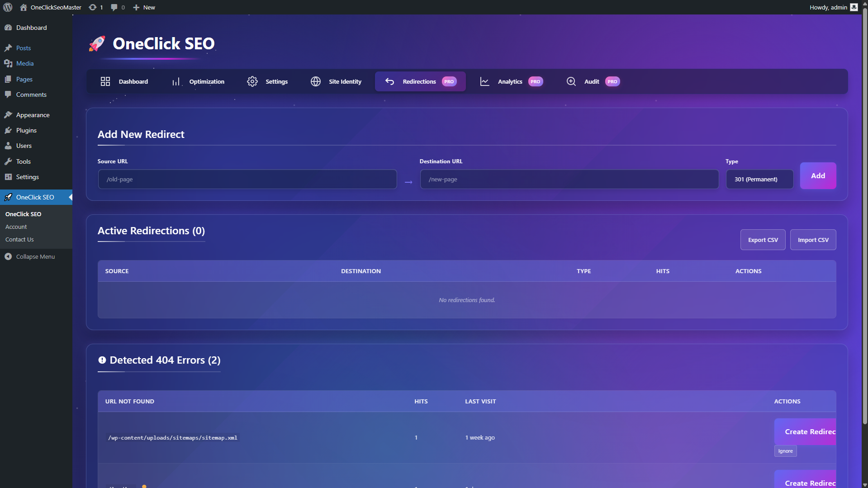
Task: Open the OneClick SEO Dashboard grid icon
Action: coord(105,81)
